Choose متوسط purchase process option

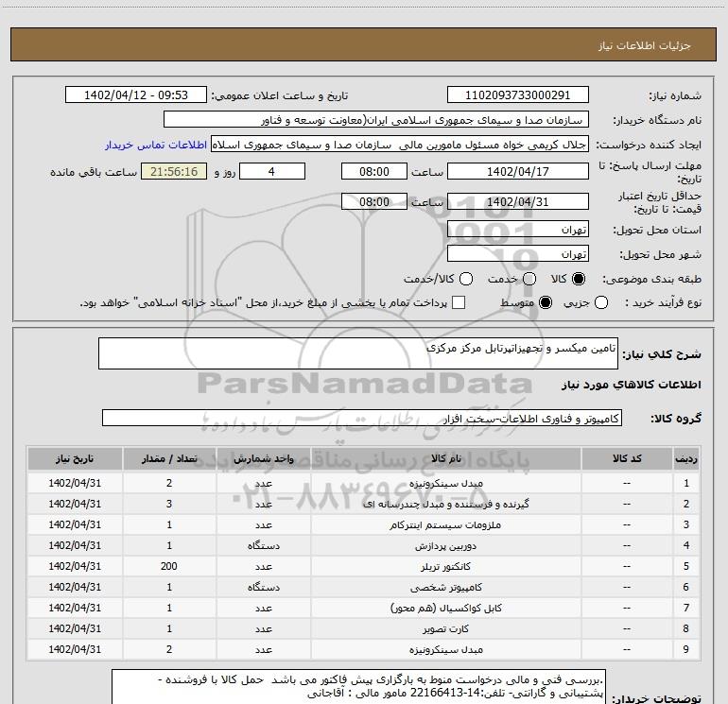click(x=546, y=302)
